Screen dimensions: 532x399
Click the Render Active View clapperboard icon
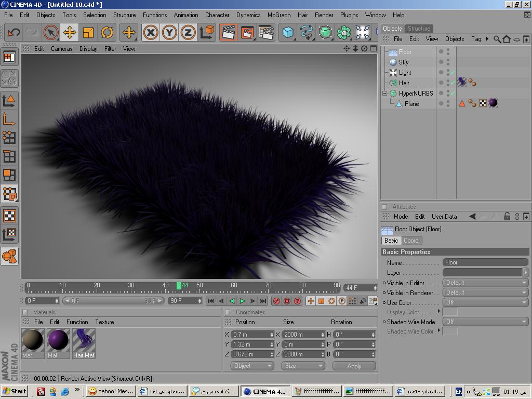[229, 33]
